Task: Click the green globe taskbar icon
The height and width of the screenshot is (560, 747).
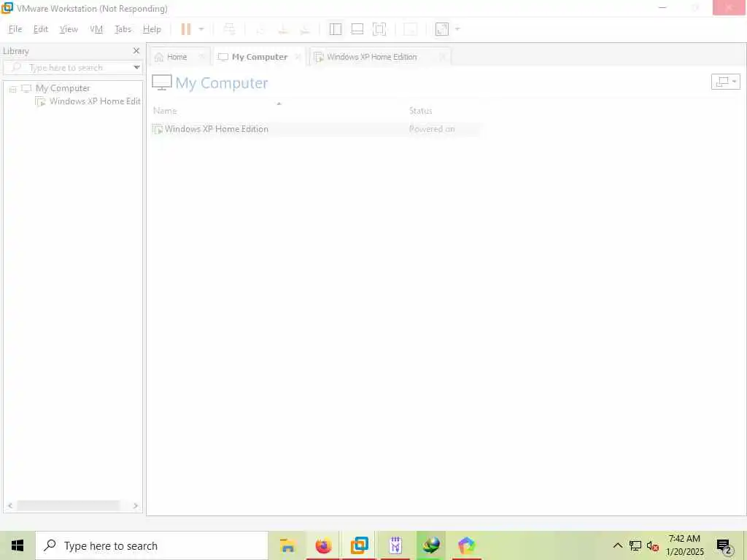Action: pyautogui.click(x=431, y=545)
